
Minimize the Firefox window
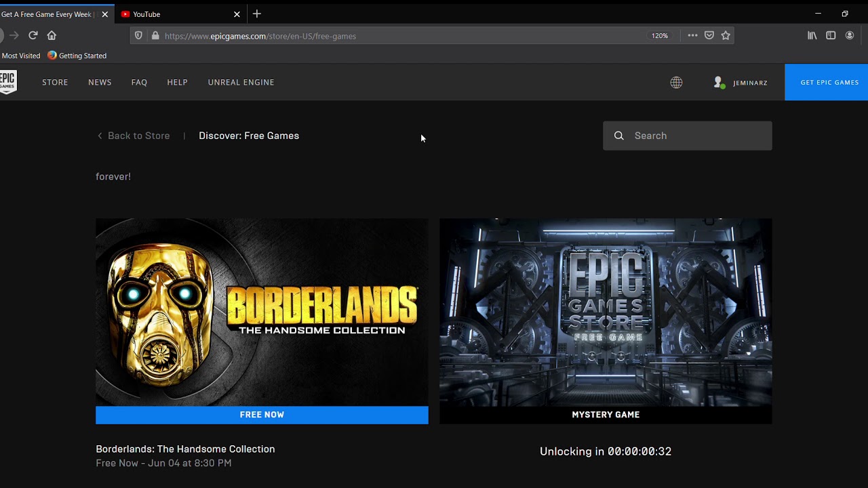[818, 14]
